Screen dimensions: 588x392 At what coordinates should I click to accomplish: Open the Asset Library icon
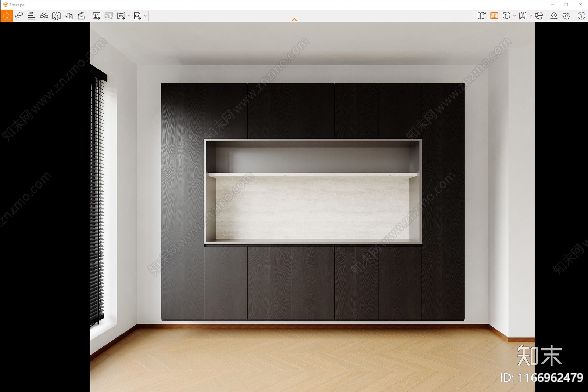pos(56,16)
